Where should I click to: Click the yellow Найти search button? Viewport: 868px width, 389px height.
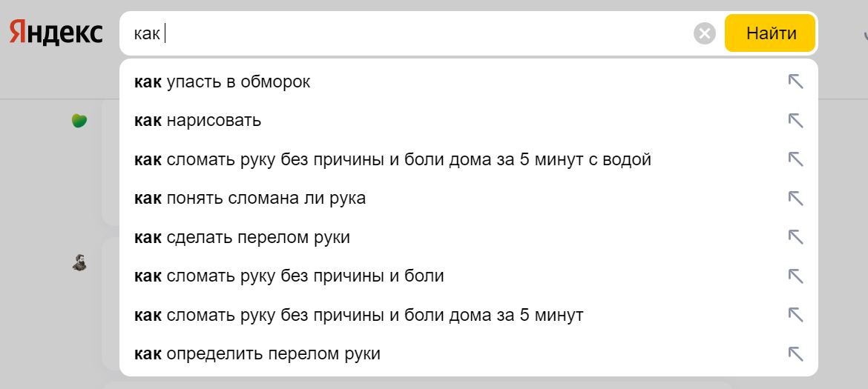(x=770, y=33)
